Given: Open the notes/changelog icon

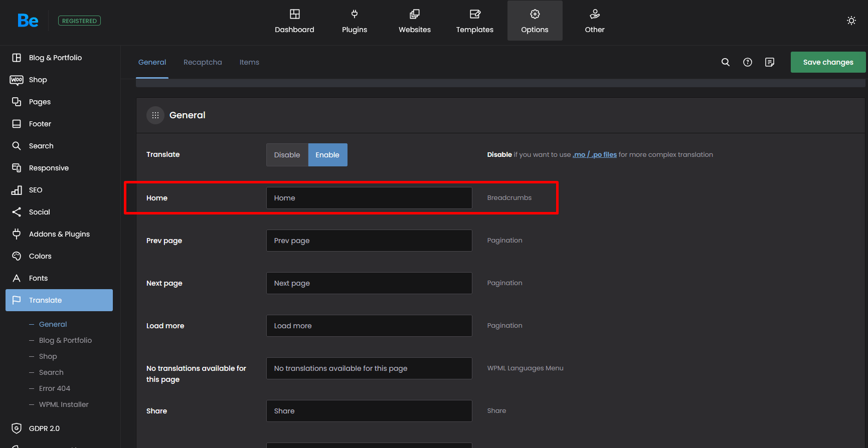Looking at the screenshot, I should [770, 62].
